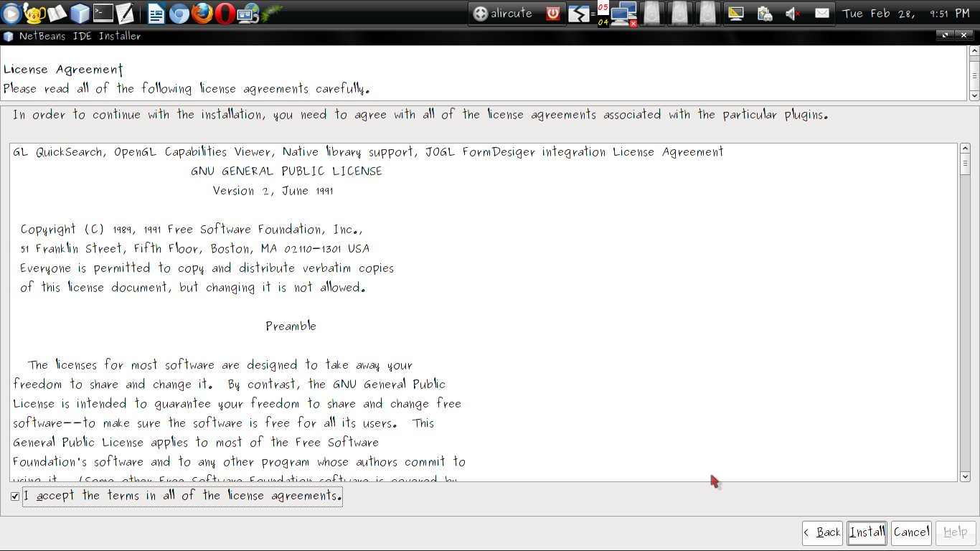Go to the previous step with Back

(822, 532)
